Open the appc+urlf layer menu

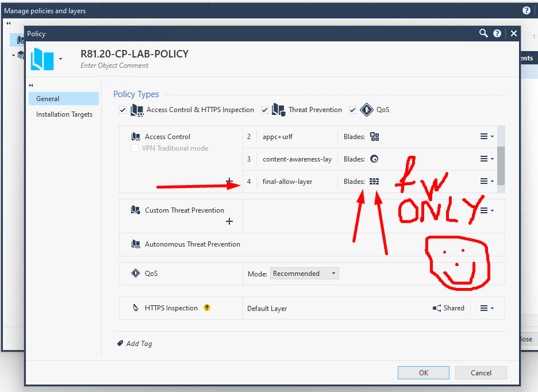coord(487,137)
